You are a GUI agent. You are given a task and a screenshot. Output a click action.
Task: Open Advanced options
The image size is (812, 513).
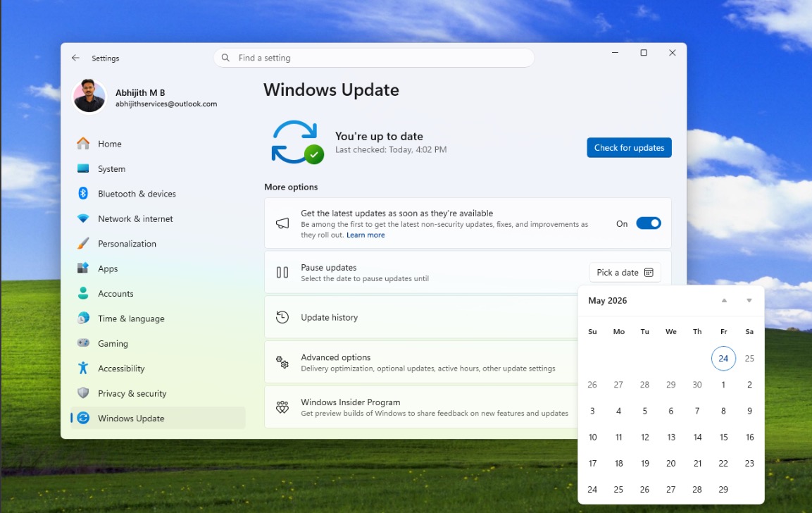click(x=421, y=362)
